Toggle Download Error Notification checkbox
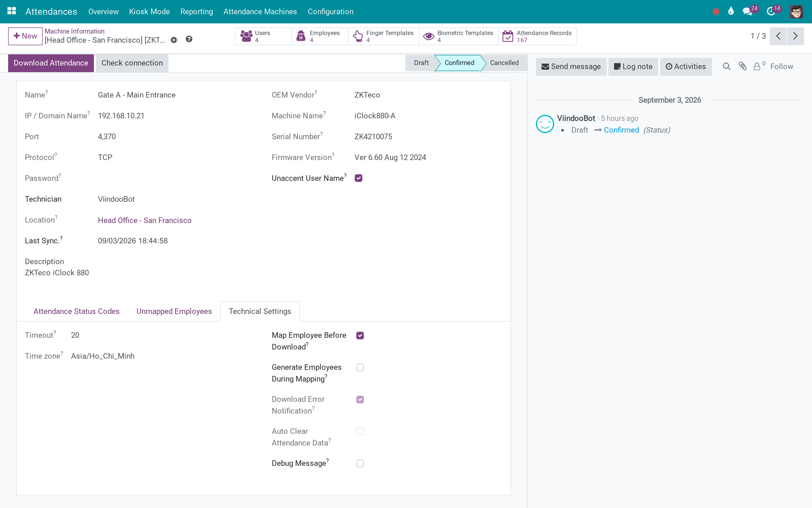 coord(360,400)
